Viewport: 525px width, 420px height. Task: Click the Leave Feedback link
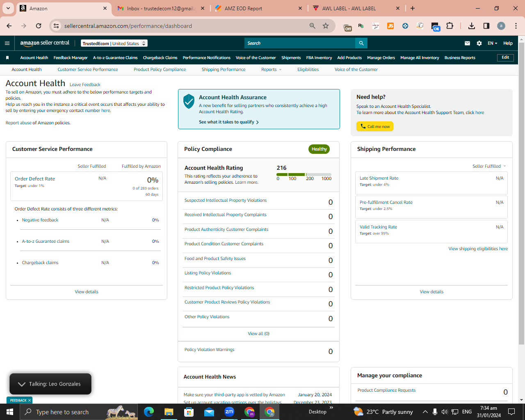pos(85,85)
